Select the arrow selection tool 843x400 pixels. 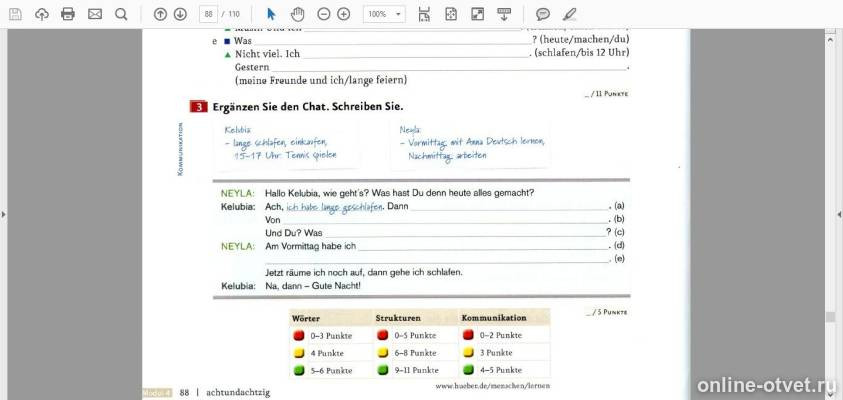271,15
